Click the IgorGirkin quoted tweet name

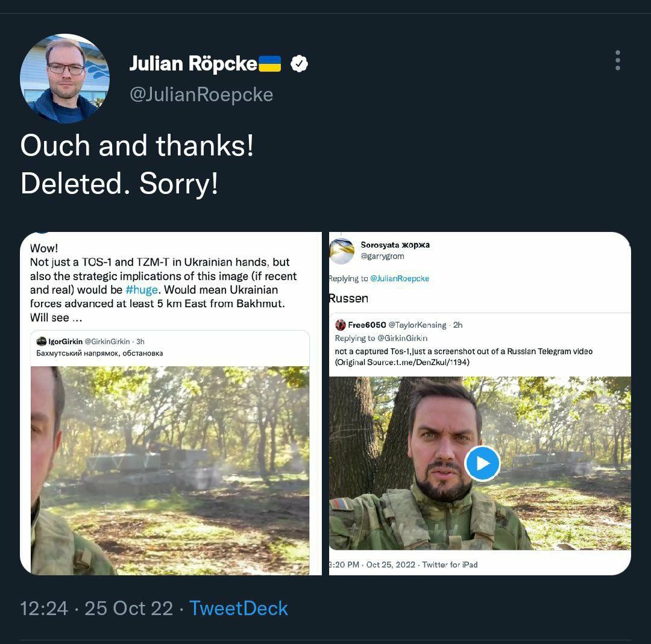point(66,342)
